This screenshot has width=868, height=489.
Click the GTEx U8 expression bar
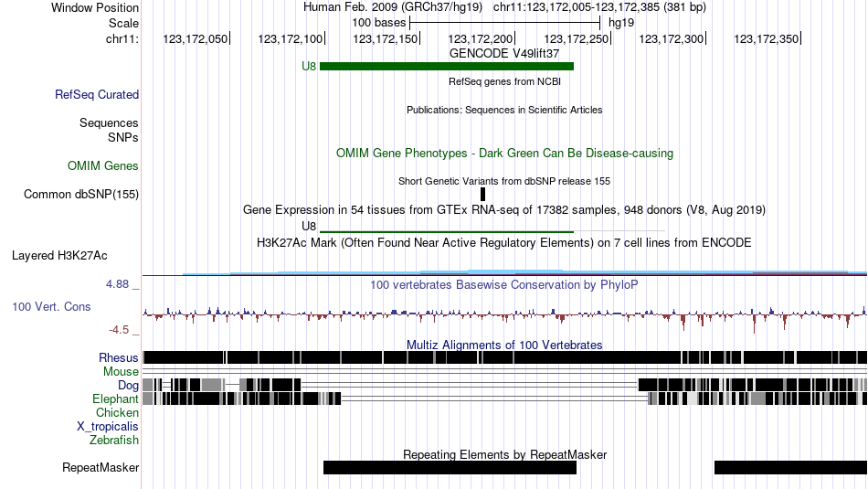pyautogui.click(x=447, y=231)
